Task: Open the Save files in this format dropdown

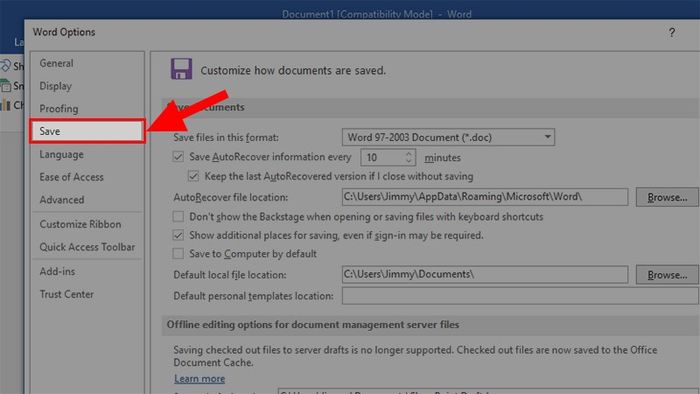Action: pyautogui.click(x=448, y=137)
